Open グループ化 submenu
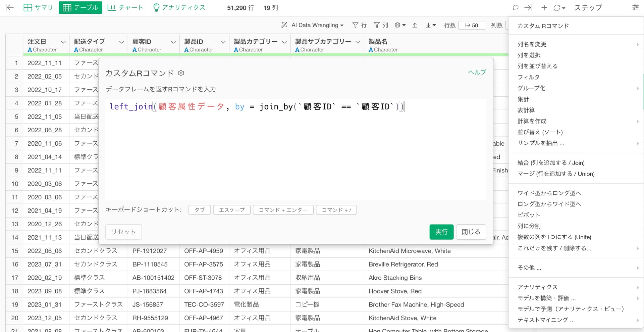This screenshot has width=644, height=332. point(576,88)
